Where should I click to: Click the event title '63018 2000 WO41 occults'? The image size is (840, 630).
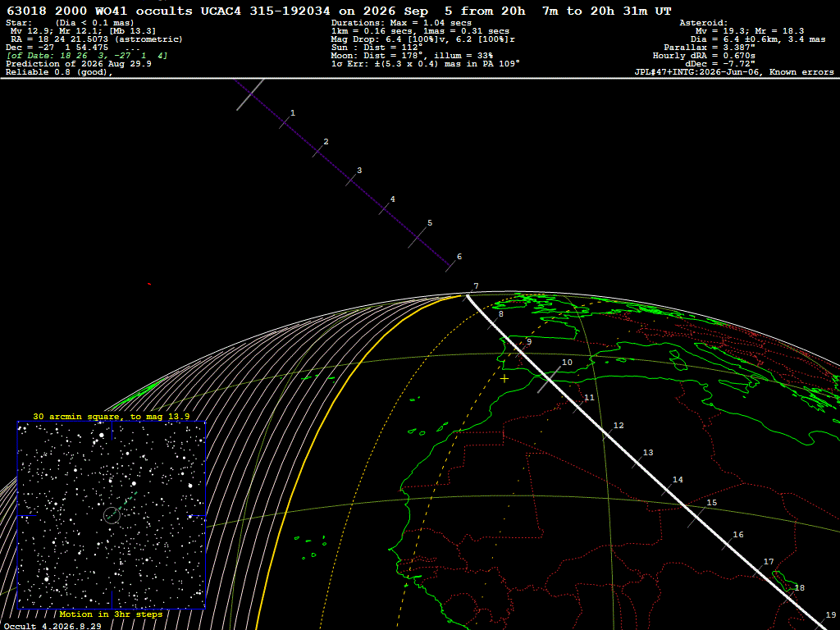99,11
